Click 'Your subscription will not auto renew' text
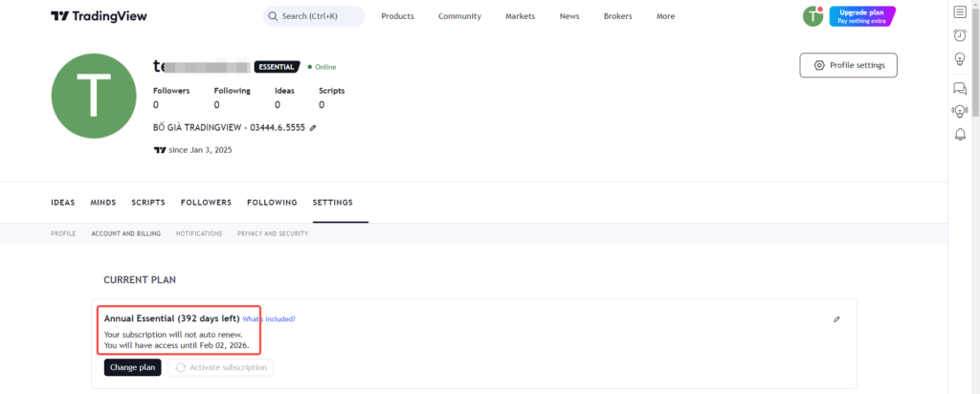 coord(173,334)
